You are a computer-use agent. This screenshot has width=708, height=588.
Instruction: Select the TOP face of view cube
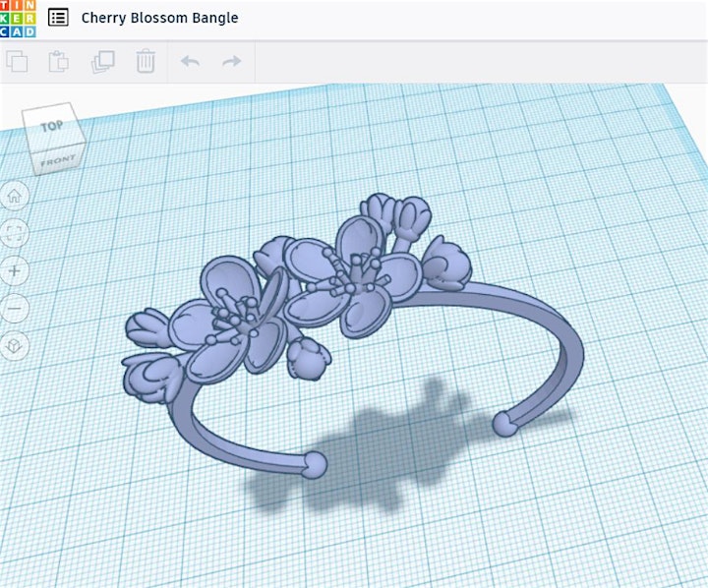point(52,126)
